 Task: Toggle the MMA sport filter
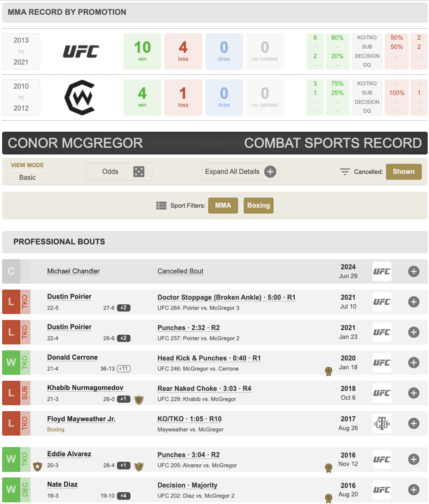click(223, 206)
